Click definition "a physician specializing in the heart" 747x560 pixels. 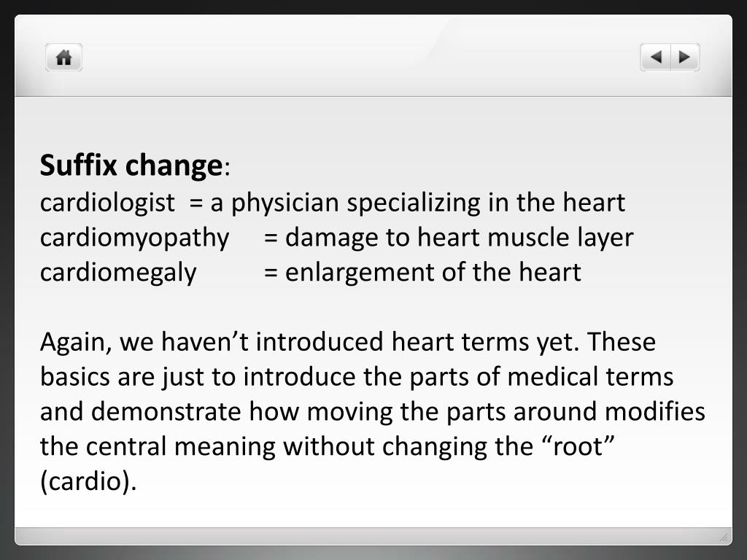tap(418, 203)
